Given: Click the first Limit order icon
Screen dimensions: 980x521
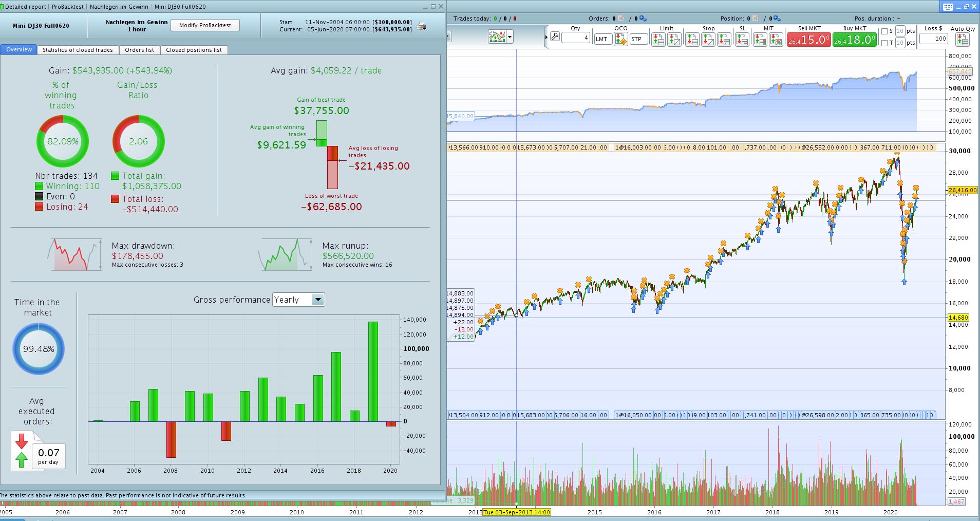Looking at the screenshot, I should pos(658,39).
